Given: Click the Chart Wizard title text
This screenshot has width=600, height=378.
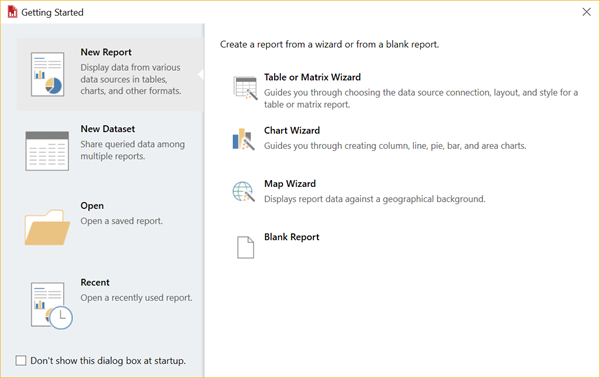Looking at the screenshot, I should (292, 130).
